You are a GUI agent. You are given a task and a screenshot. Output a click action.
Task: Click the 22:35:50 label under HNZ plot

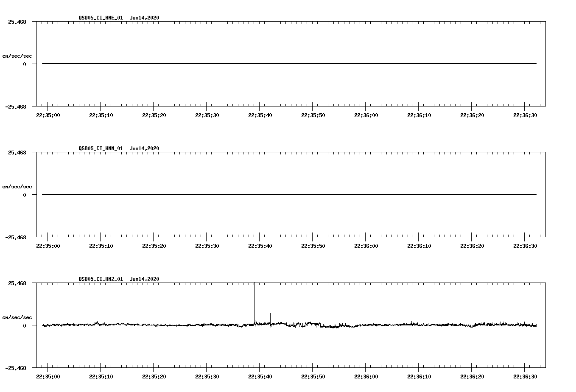click(x=313, y=376)
